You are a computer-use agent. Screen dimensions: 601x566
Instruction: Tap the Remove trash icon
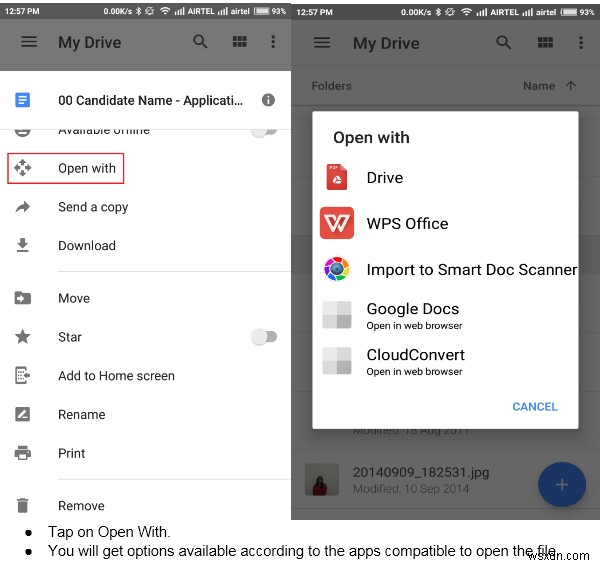pyautogui.click(x=23, y=505)
